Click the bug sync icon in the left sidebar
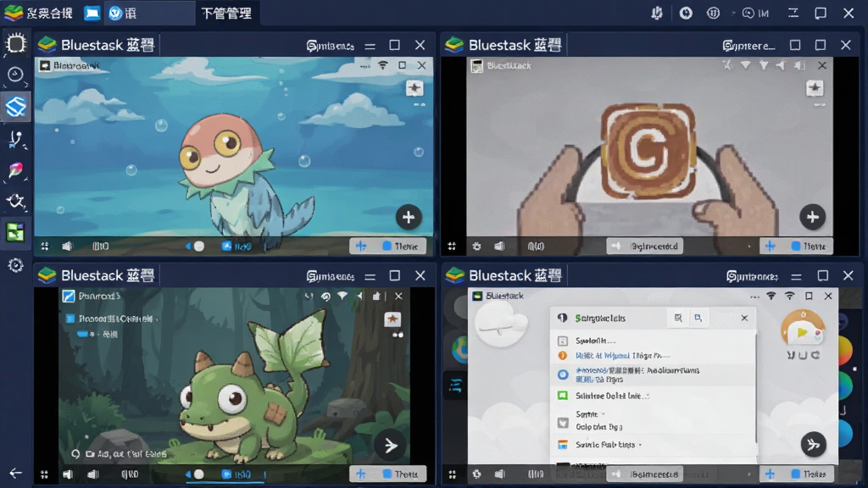868x488 pixels. [15, 202]
